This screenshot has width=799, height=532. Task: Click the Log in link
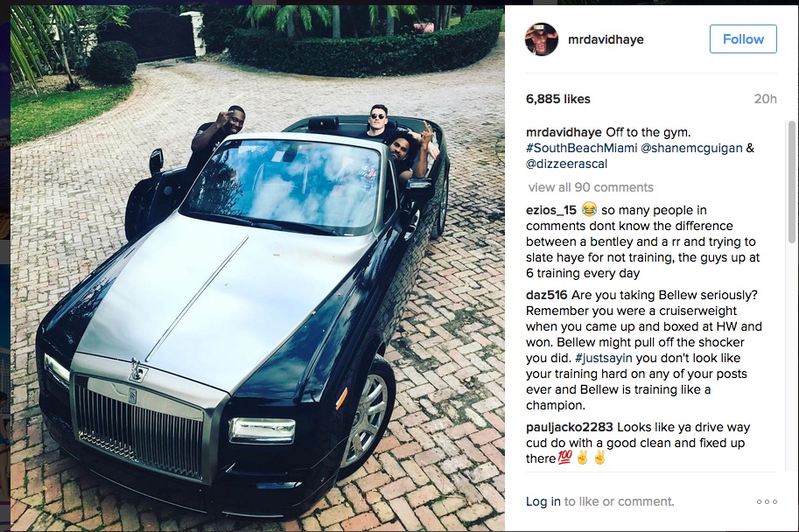(x=543, y=501)
